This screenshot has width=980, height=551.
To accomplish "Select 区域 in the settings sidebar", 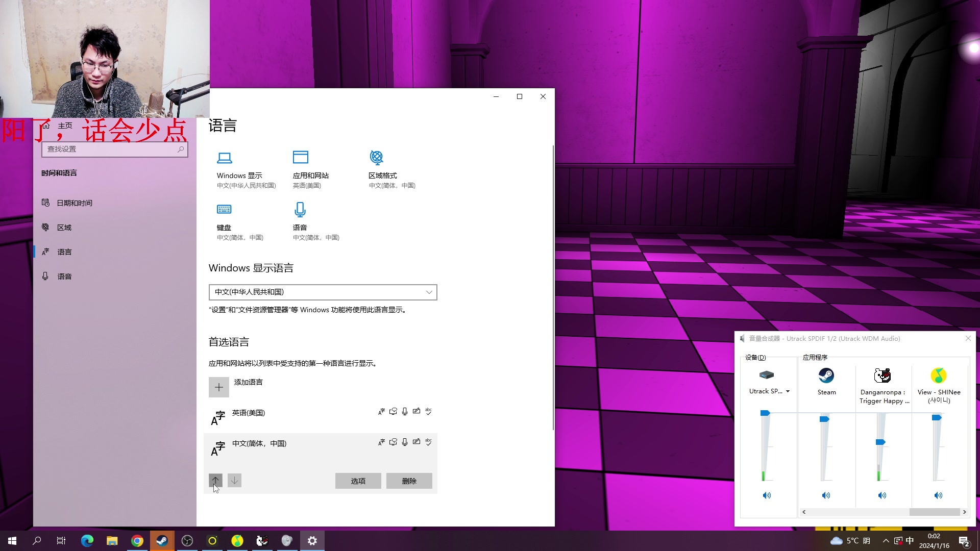I will pos(64,227).
